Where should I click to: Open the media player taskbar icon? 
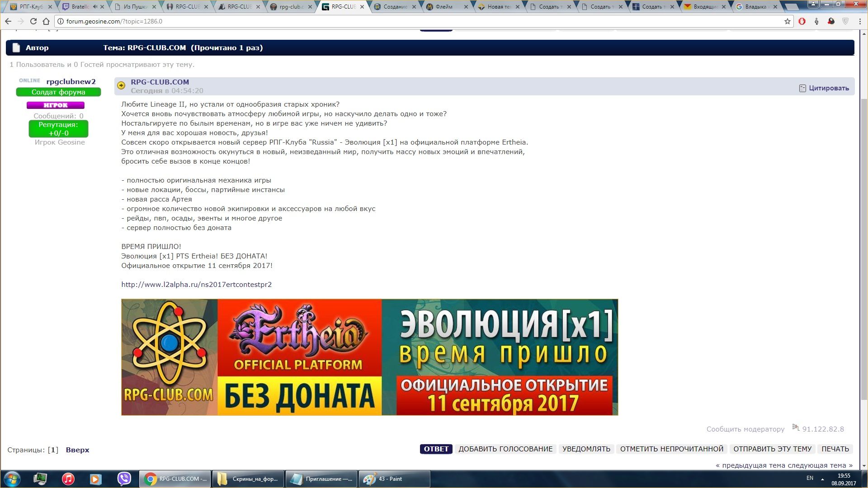coord(96,479)
